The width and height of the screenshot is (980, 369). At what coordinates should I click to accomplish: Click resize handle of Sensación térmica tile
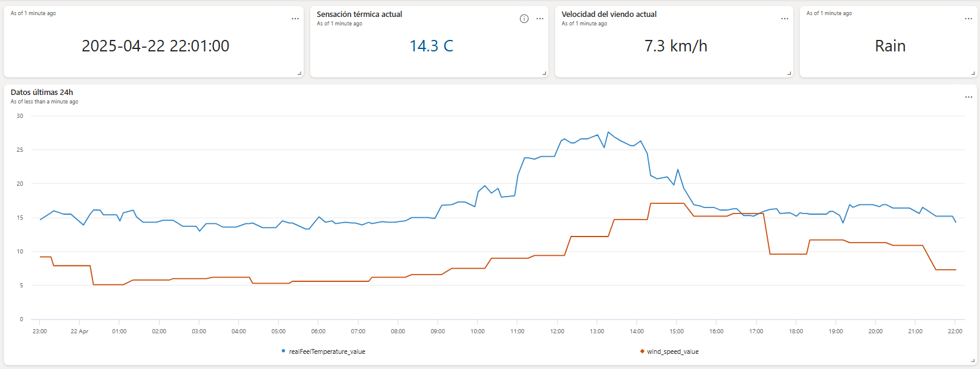coord(544,73)
